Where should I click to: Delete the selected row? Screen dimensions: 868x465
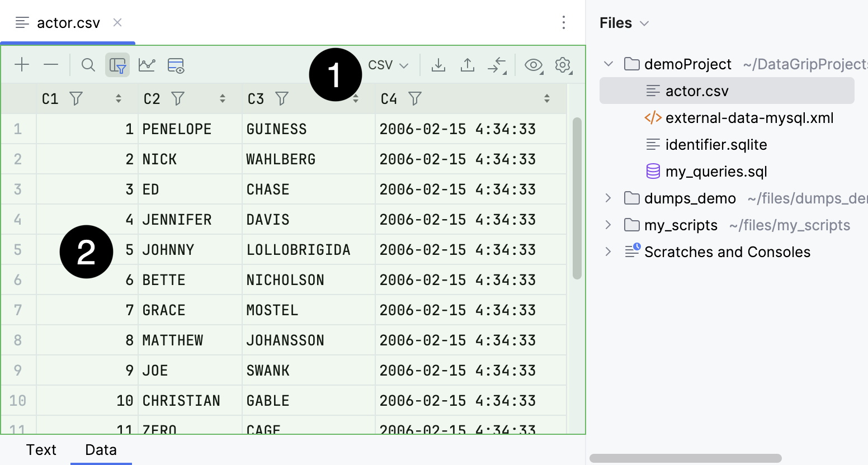tap(51, 65)
